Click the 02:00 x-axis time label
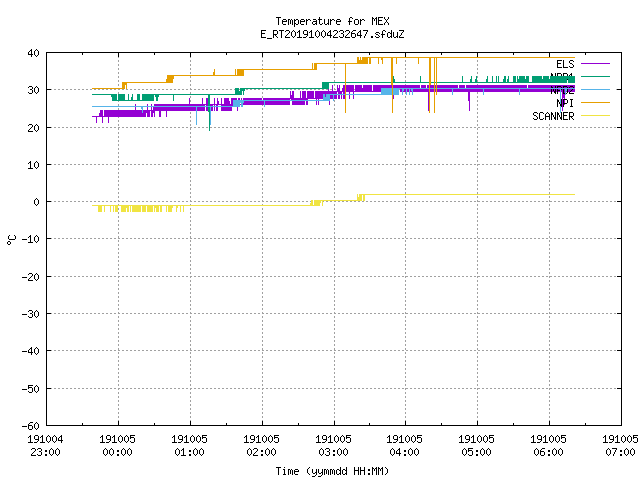 click(261, 452)
